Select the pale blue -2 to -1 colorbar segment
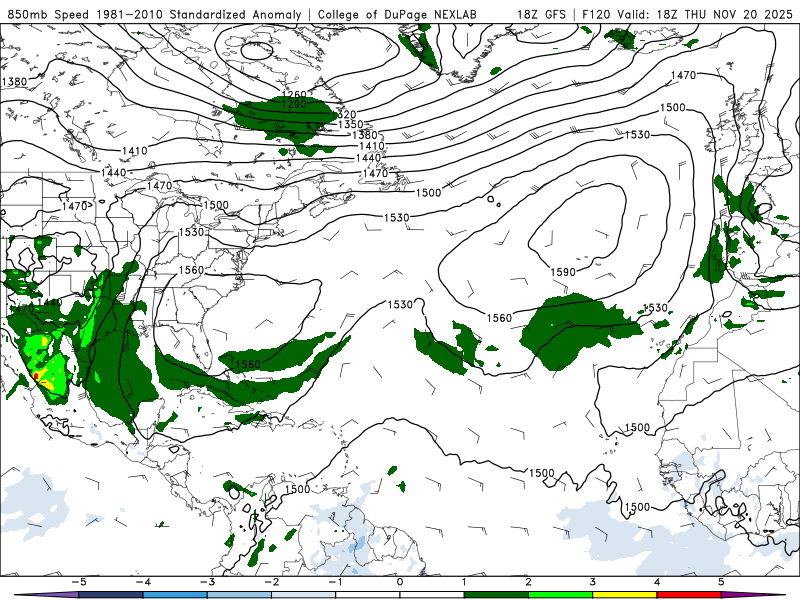The height and width of the screenshot is (600, 800). [x=304, y=595]
